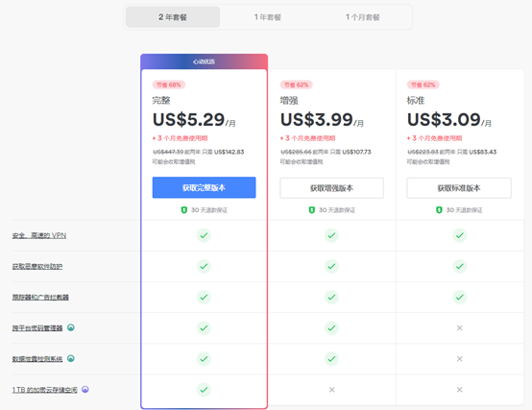532x410 pixels.
Task: Click the blue 获取完整版本 button
Action: click(x=204, y=187)
